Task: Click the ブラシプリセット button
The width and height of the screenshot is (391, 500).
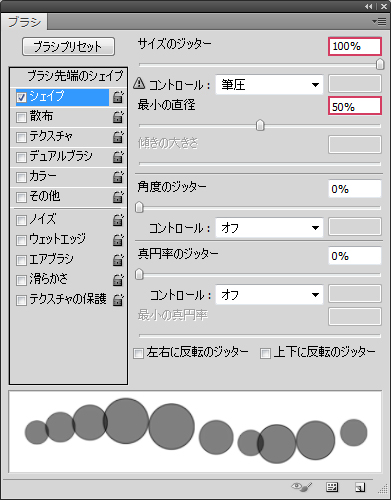Action: (68, 46)
